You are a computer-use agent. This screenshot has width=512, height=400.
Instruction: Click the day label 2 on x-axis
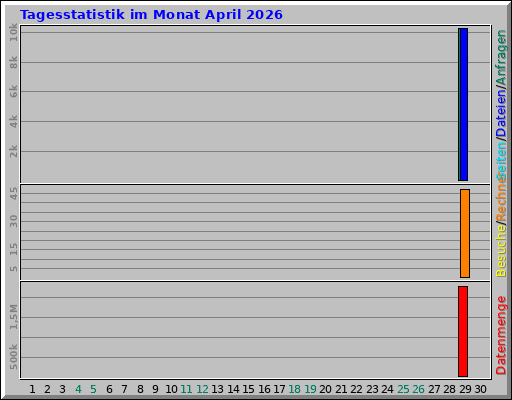tap(47, 389)
